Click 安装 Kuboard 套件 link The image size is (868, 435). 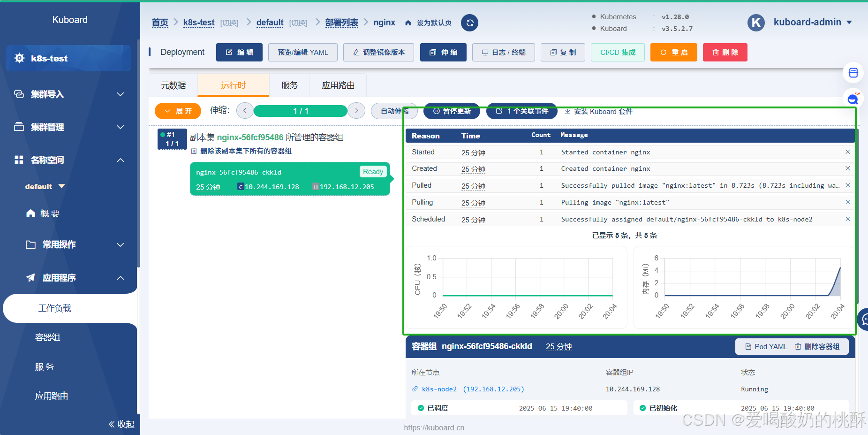click(598, 111)
